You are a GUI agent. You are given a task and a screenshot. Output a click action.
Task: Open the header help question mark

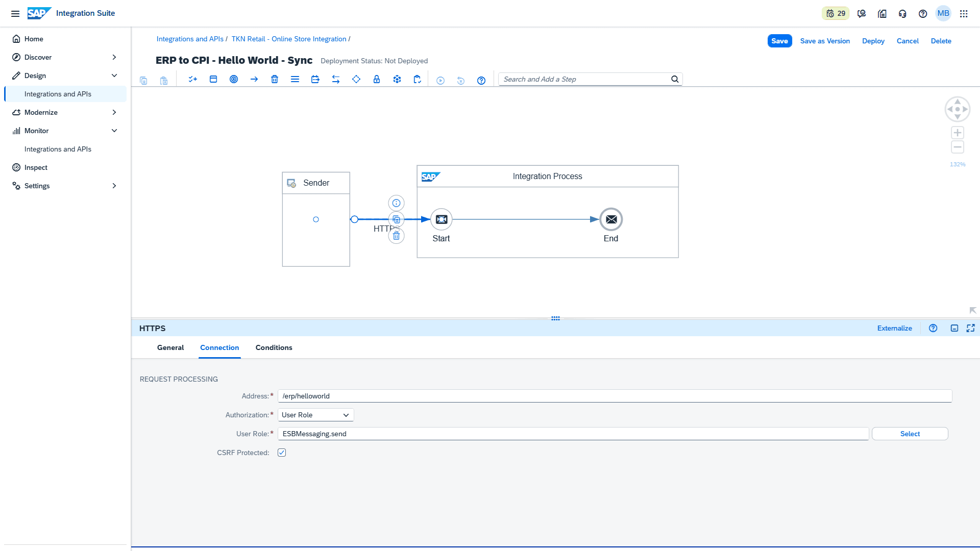[923, 14]
